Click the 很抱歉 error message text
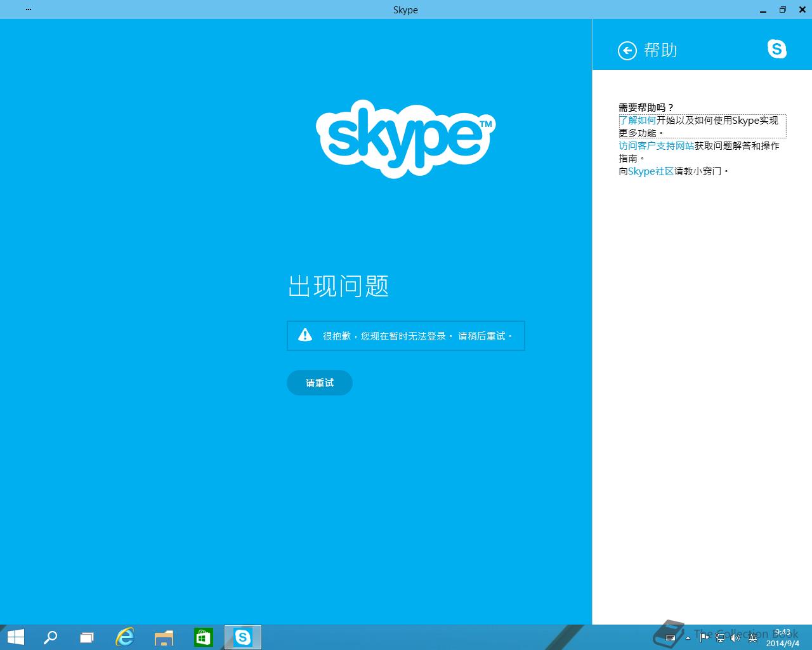Image resolution: width=812 pixels, height=650 pixels. pos(419,336)
